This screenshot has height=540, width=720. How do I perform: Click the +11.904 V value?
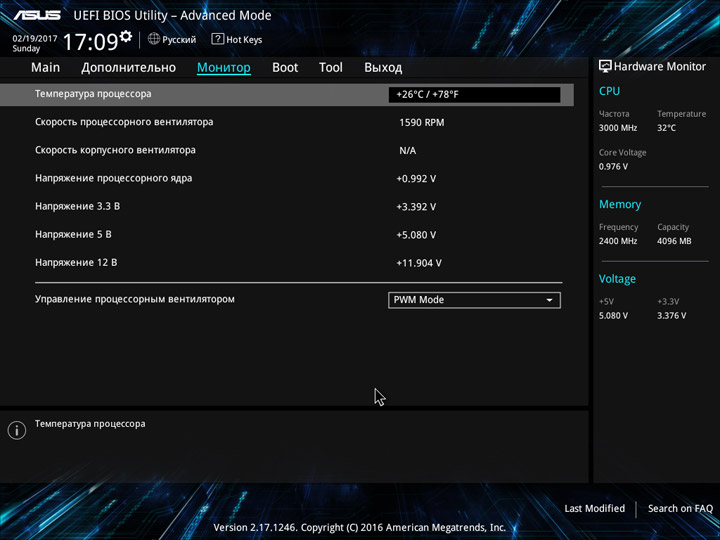[x=419, y=263]
